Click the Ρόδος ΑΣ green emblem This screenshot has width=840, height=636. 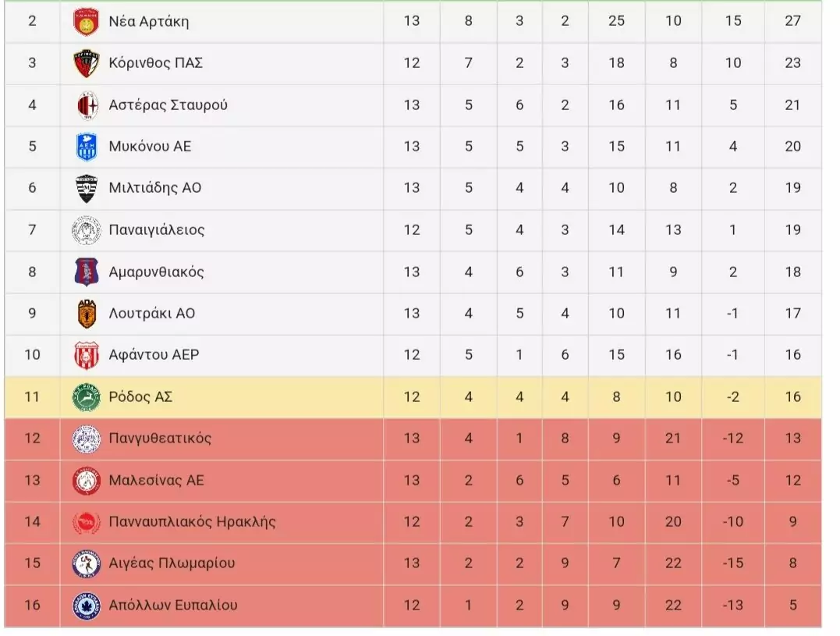(86, 397)
